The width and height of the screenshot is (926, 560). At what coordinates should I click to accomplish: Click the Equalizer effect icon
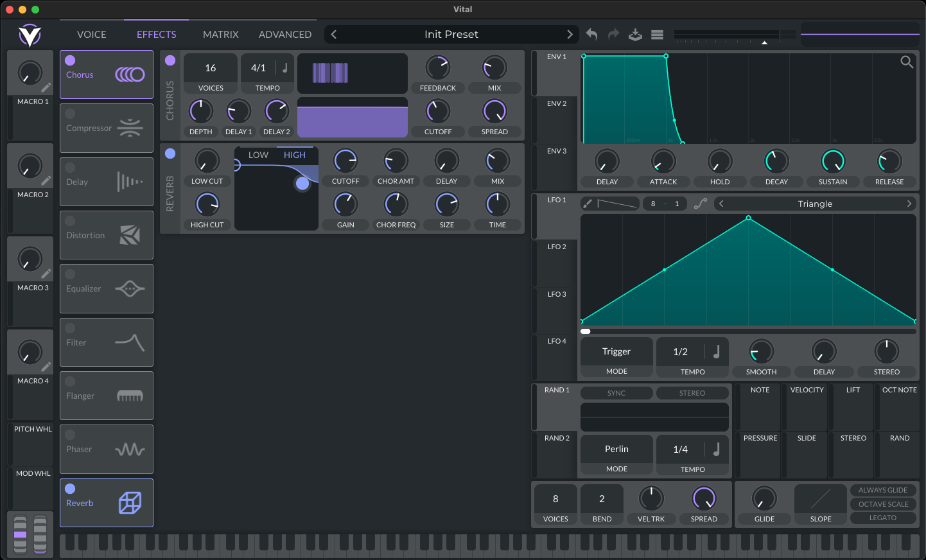[x=130, y=288]
